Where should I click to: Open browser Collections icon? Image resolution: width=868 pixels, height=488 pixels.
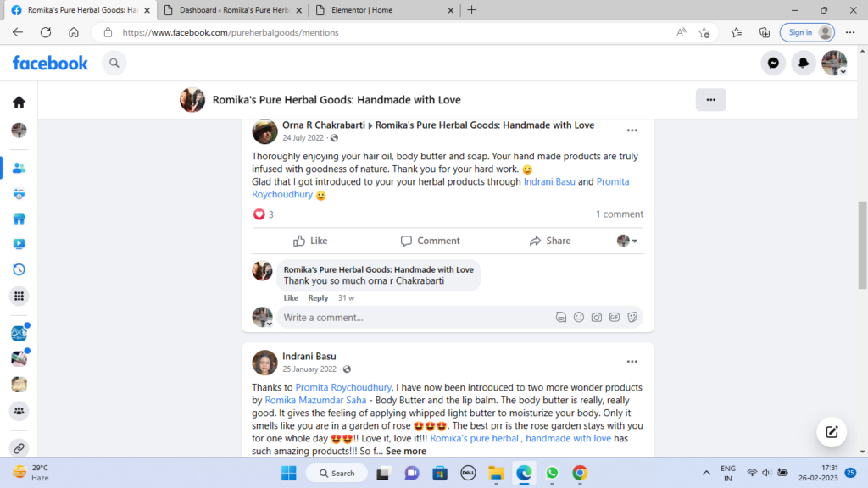pos(764,33)
